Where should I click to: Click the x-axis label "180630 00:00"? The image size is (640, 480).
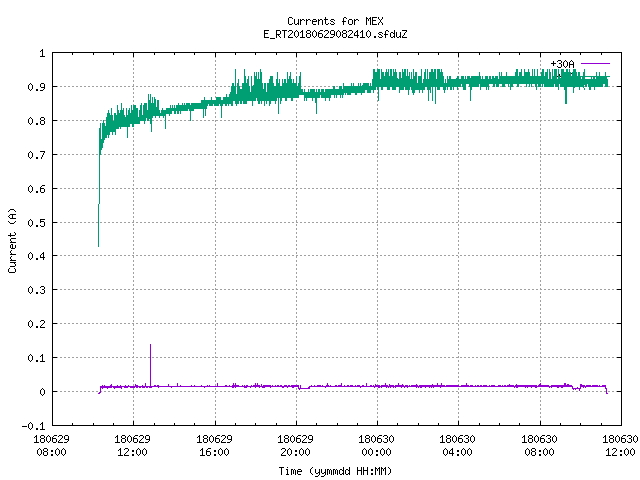click(376, 446)
